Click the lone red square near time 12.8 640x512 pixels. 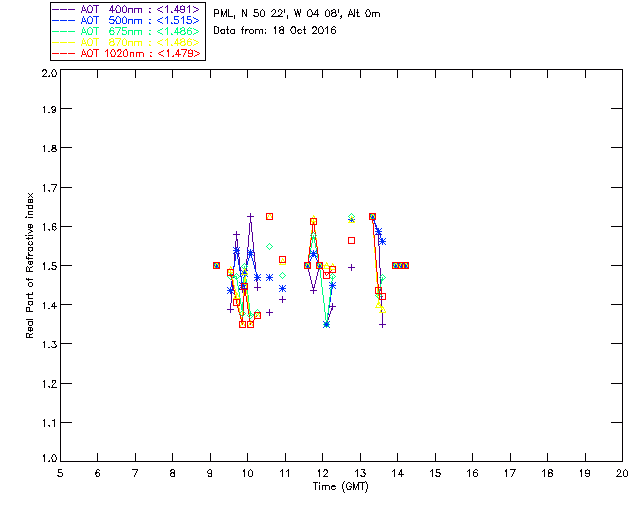point(351,241)
